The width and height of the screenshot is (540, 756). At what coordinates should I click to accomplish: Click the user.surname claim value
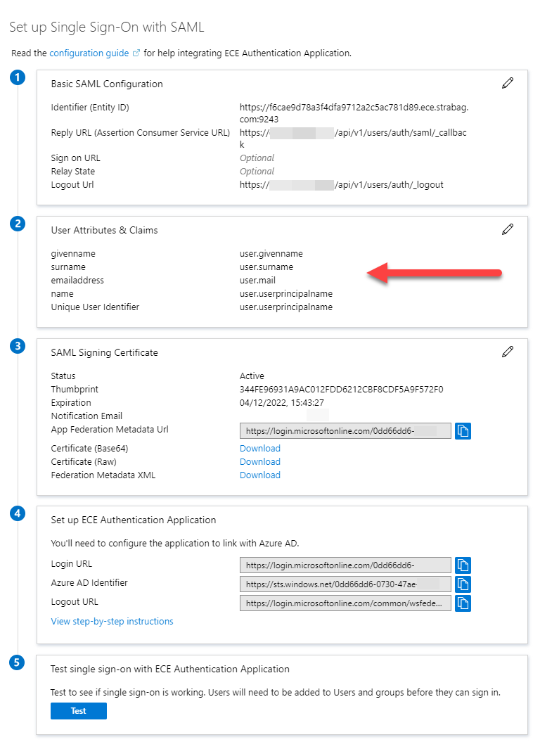point(266,267)
